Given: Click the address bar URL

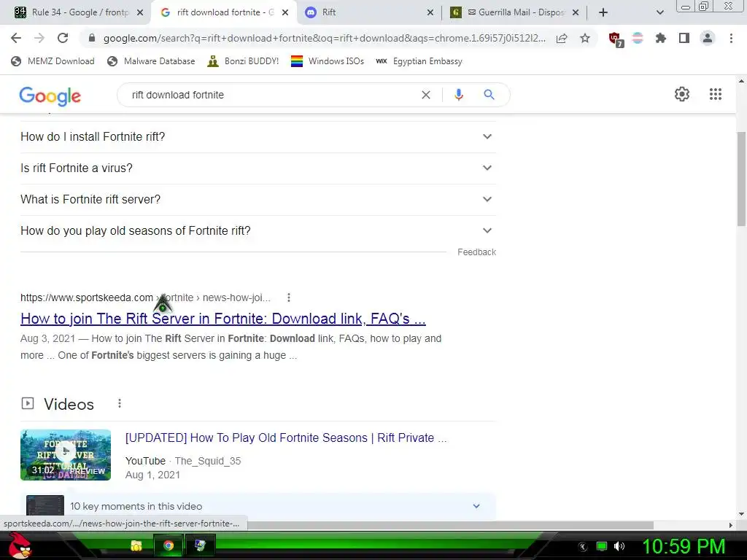Looking at the screenshot, I should pyautogui.click(x=324, y=38).
